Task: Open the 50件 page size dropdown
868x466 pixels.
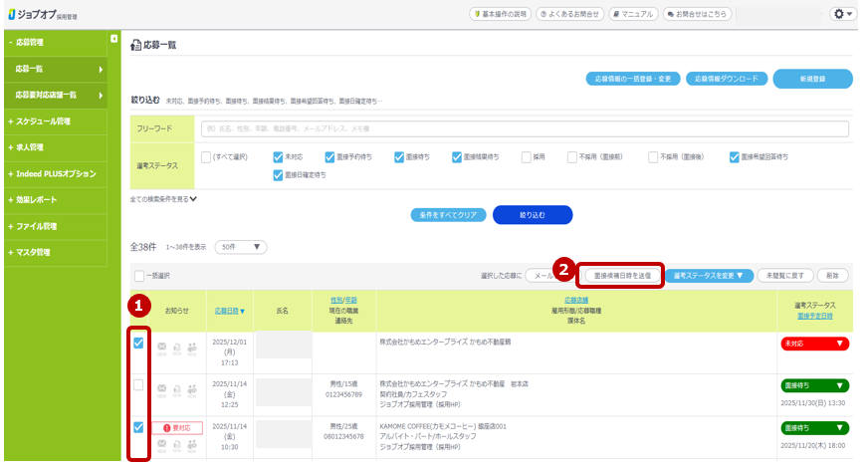Action: [240, 247]
